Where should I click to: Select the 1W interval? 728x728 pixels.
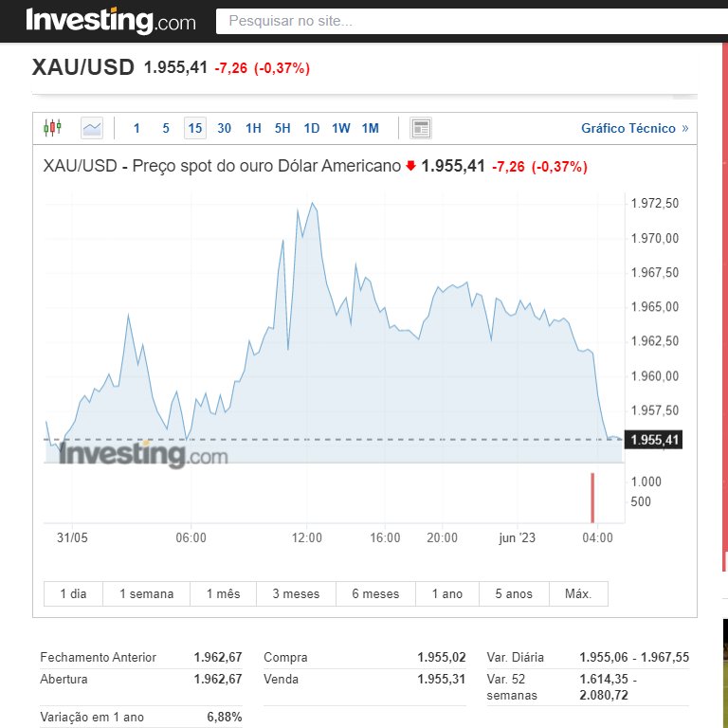pyautogui.click(x=341, y=128)
